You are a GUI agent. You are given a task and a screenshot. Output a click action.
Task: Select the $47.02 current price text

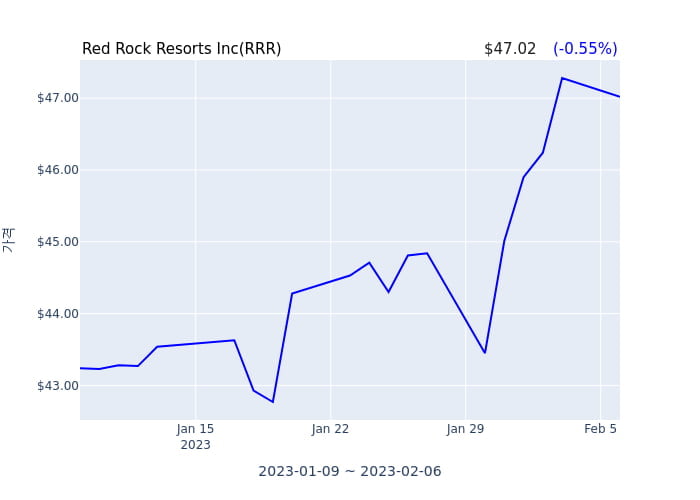509,48
